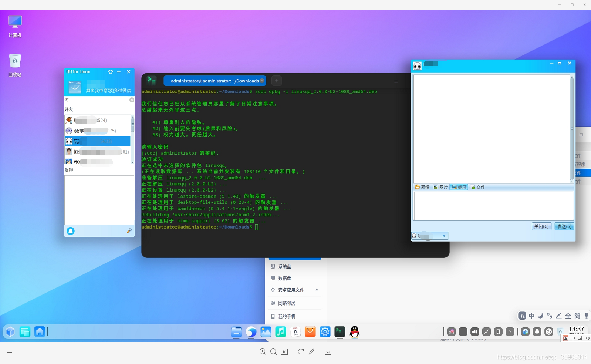Clear the QQ friend search field
This screenshot has width=591, height=364.
[x=132, y=100]
